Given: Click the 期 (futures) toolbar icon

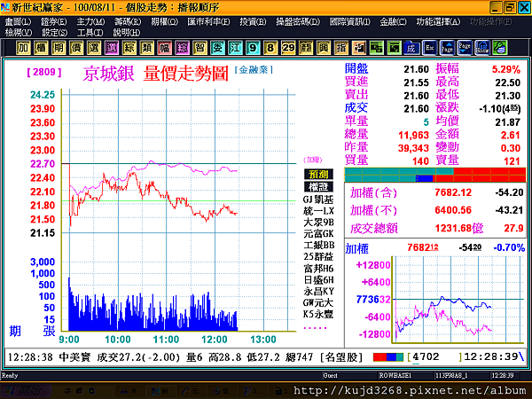Looking at the screenshot, I should pyautogui.click(x=59, y=48).
